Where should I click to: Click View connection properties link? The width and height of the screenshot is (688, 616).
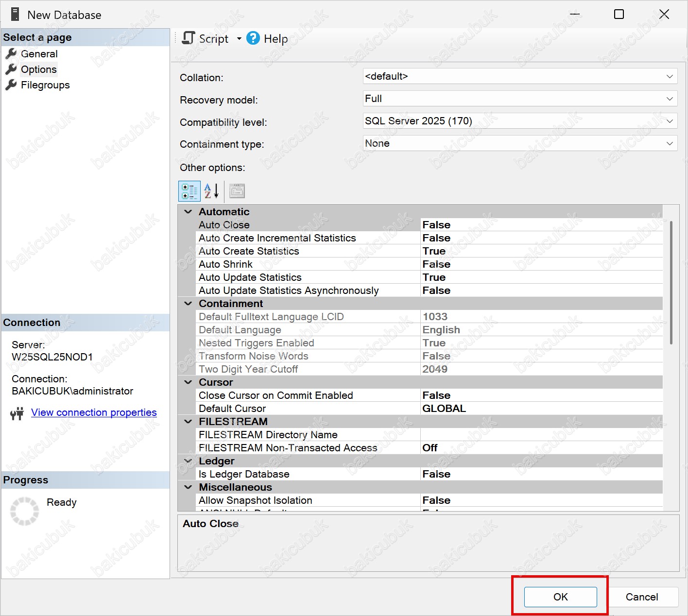tap(94, 412)
